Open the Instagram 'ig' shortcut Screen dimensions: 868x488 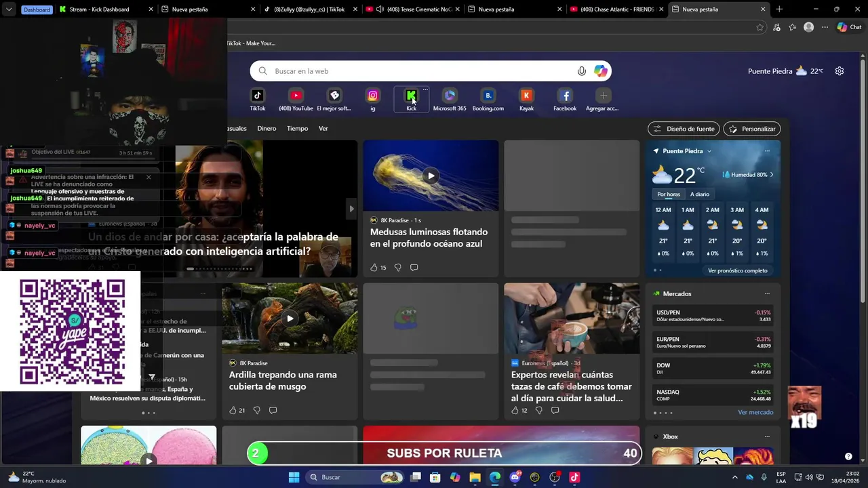tap(373, 100)
